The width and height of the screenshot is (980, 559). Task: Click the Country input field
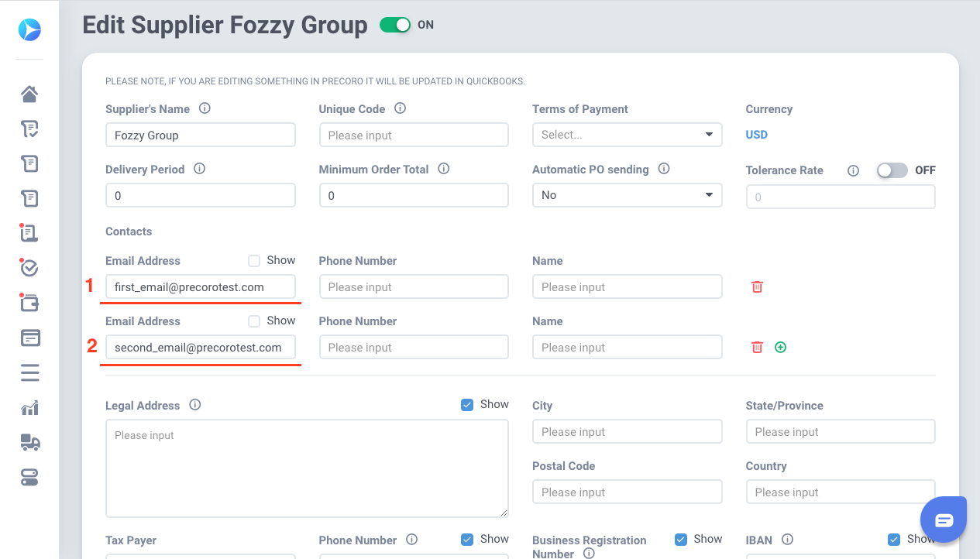(x=841, y=492)
